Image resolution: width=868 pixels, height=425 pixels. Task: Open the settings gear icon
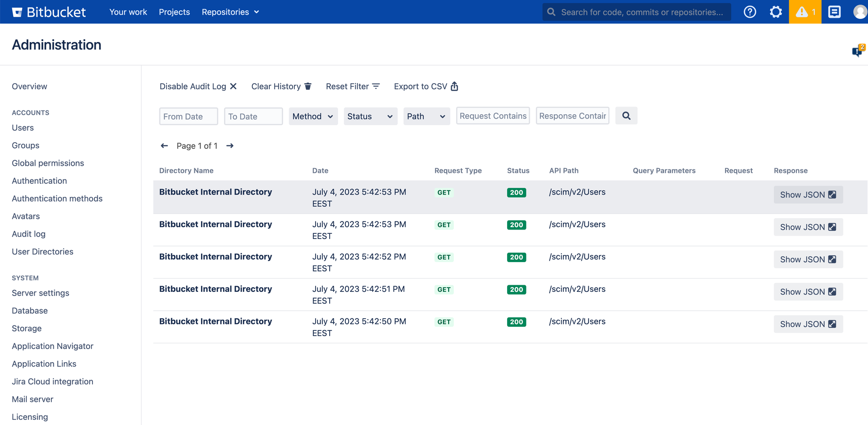(x=776, y=12)
